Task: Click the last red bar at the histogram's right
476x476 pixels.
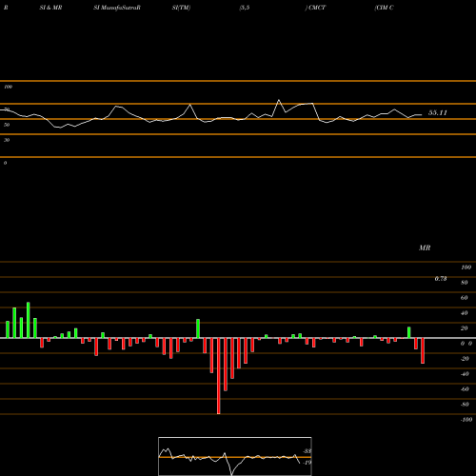Action: pos(423,350)
